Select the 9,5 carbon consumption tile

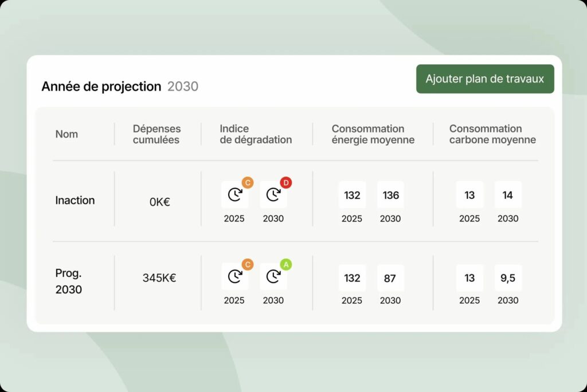tap(508, 277)
